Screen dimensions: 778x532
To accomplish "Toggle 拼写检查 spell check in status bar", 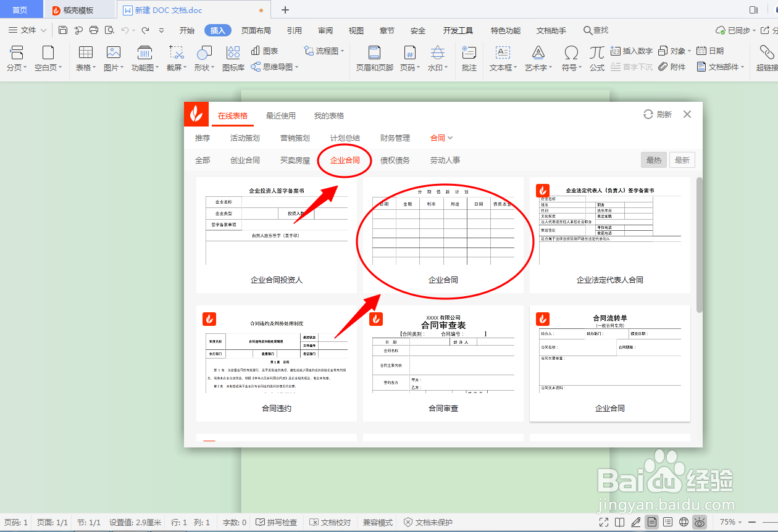I will (x=276, y=522).
